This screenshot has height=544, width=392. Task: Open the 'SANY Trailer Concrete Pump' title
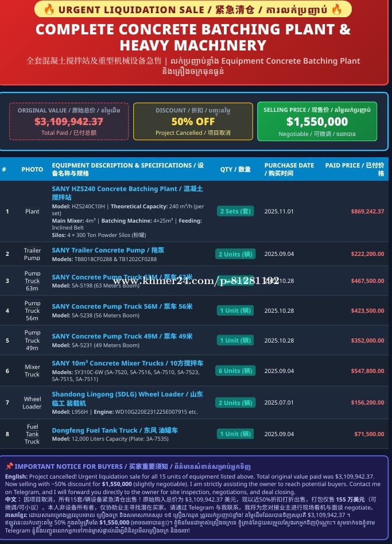click(108, 250)
